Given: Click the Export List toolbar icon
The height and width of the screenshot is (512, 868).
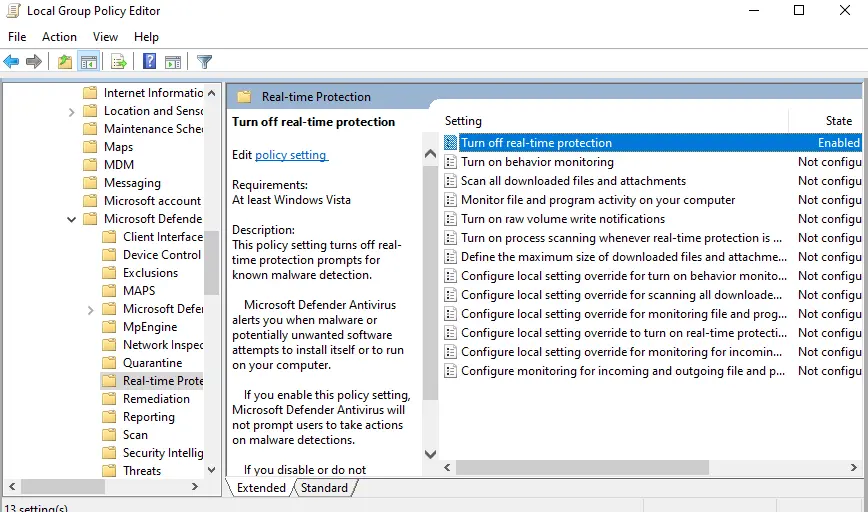Looking at the screenshot, I should coord(119,62).
